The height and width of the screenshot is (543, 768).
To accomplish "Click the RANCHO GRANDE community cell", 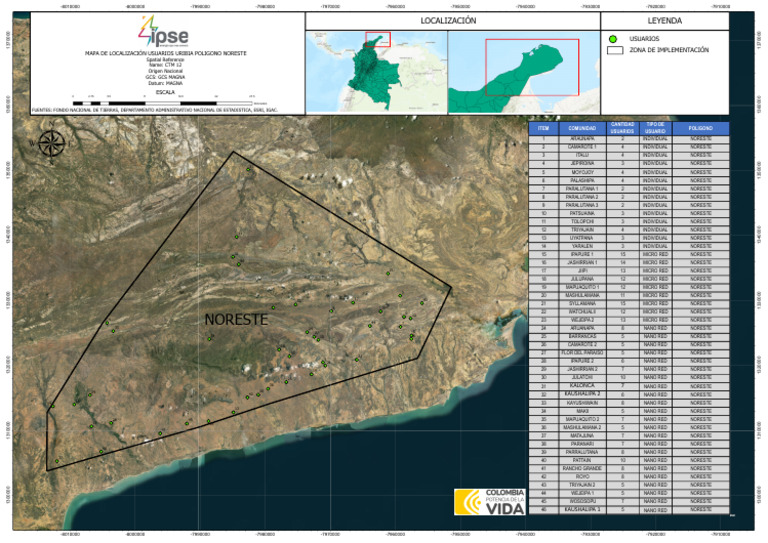I will click(582, 469).
